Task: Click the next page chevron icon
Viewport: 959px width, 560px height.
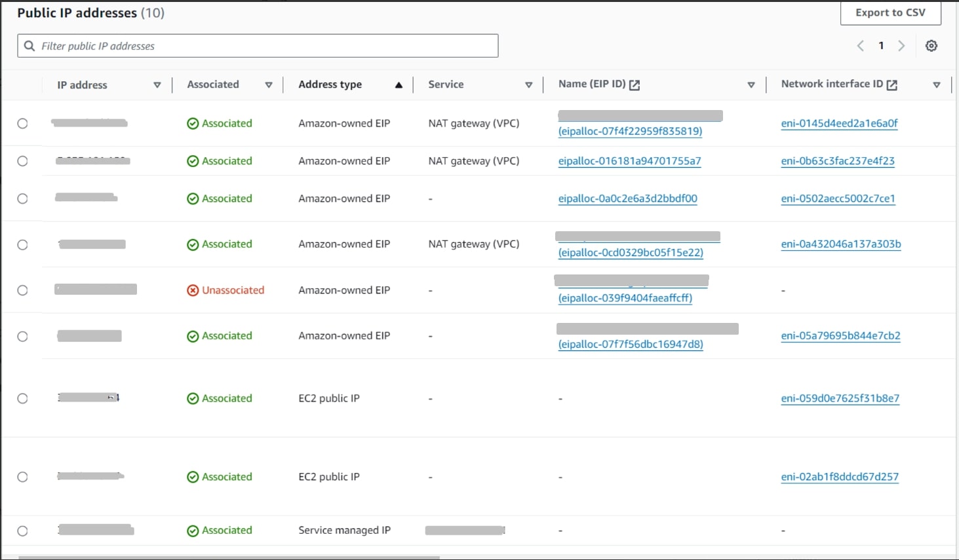Action: click(x=901, y=45)
